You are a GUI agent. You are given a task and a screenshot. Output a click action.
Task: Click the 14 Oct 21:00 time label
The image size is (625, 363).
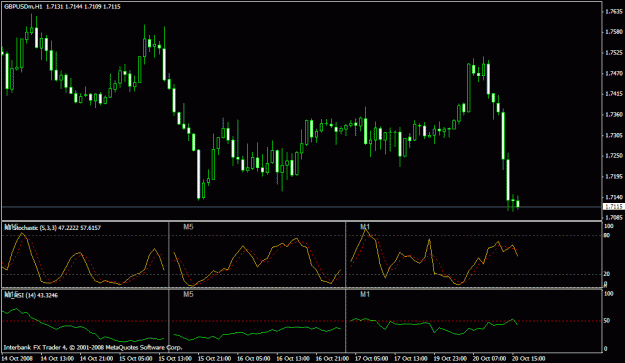[x=96, y=358]
